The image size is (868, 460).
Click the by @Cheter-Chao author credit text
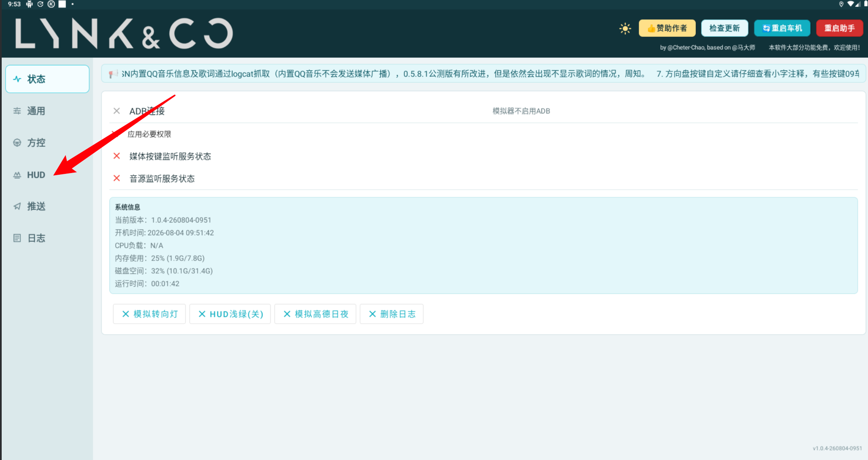pyautogui.click(x=708, y=48)
